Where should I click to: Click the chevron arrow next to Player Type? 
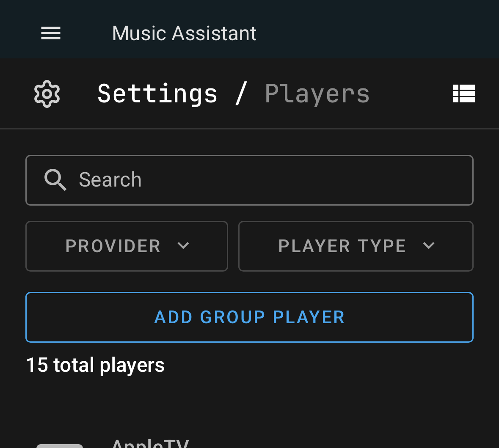pyautogui.click(x=429, y=246)
